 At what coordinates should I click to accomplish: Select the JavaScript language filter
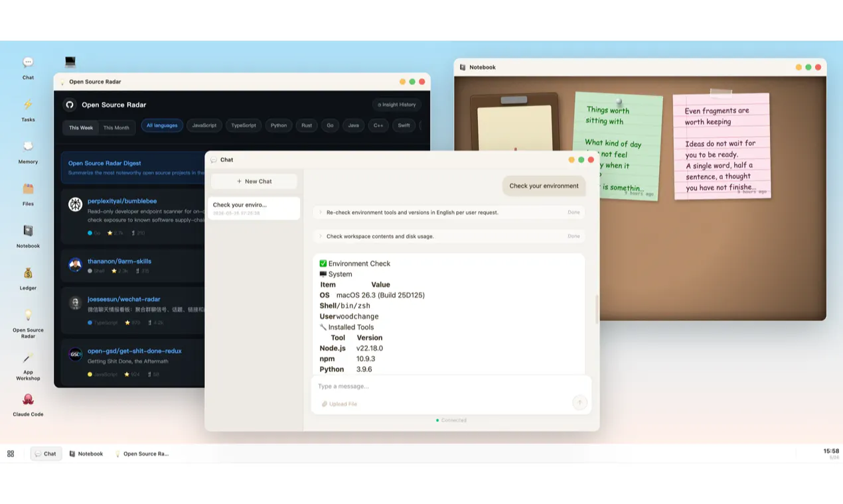(204, 125)
